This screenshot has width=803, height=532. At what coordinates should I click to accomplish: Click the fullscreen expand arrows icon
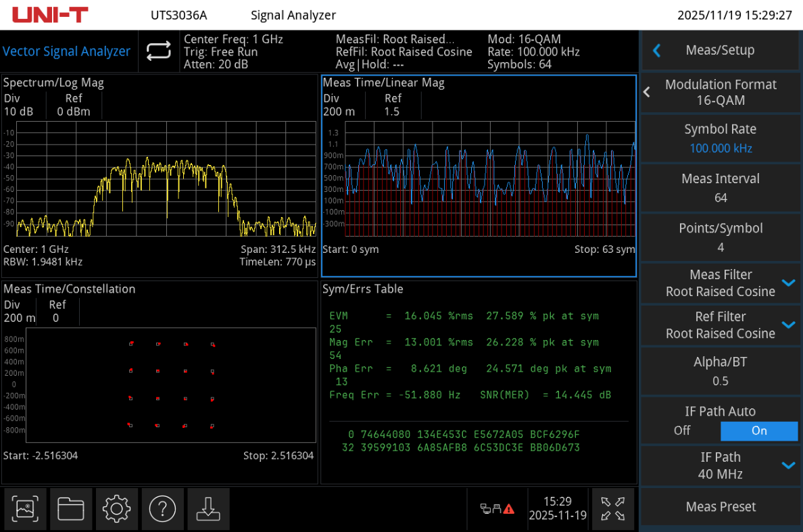click(x=612, y=509)
